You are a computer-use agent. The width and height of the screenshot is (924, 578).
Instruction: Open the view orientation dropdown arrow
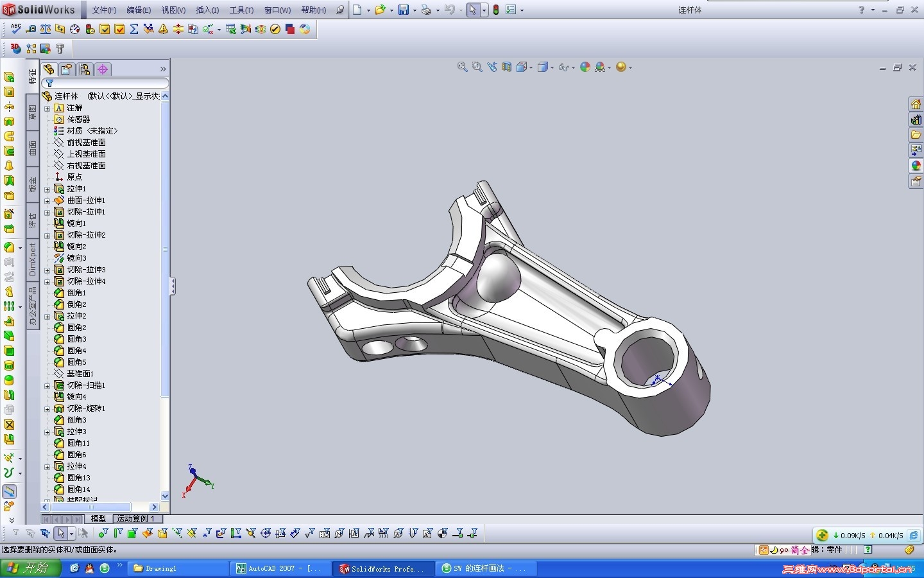pyautogui.click(x=531, y=67)
